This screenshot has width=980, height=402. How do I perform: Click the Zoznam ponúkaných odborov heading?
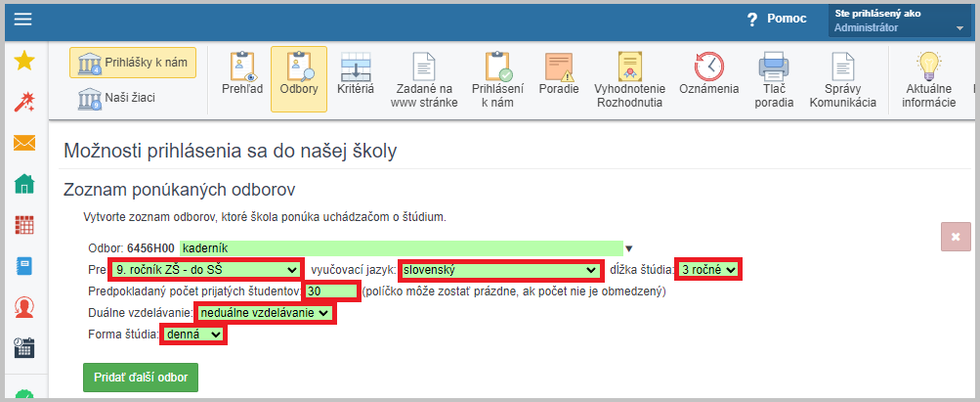tap(180, 190)
